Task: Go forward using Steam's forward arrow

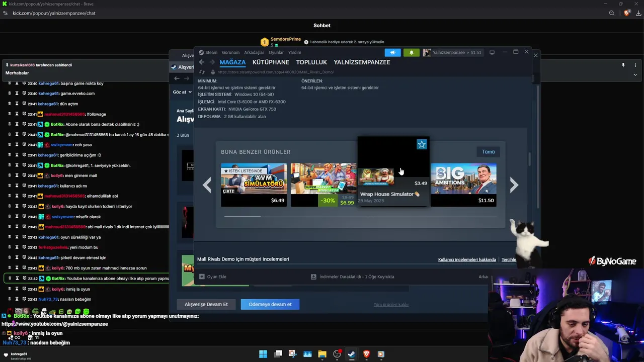Action: [x=212, y=62]
